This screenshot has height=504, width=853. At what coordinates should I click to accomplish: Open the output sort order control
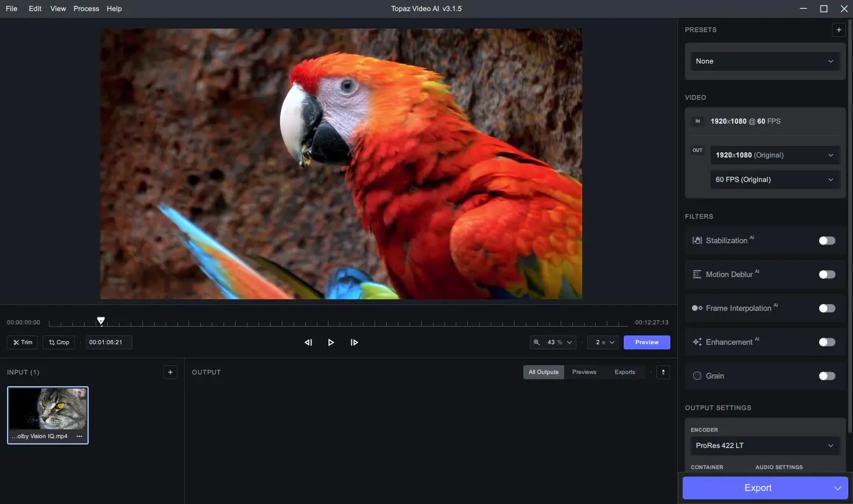coord(663,372)
